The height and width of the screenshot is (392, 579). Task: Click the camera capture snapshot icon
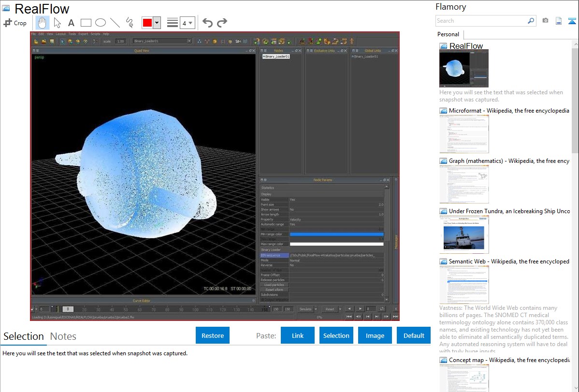[545, 21]
